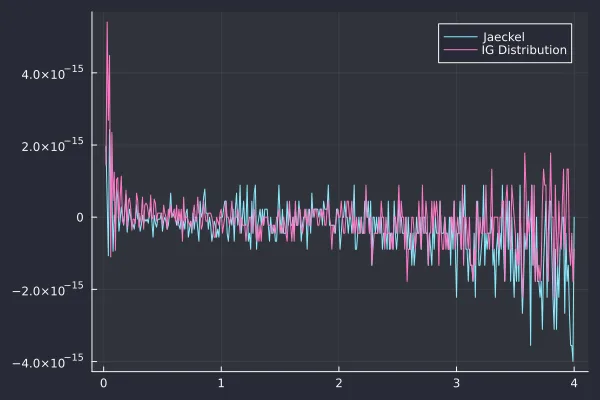Click the pink line sample in legend
The height and width of the screenshot is (400, 600).
coord(461,50)
